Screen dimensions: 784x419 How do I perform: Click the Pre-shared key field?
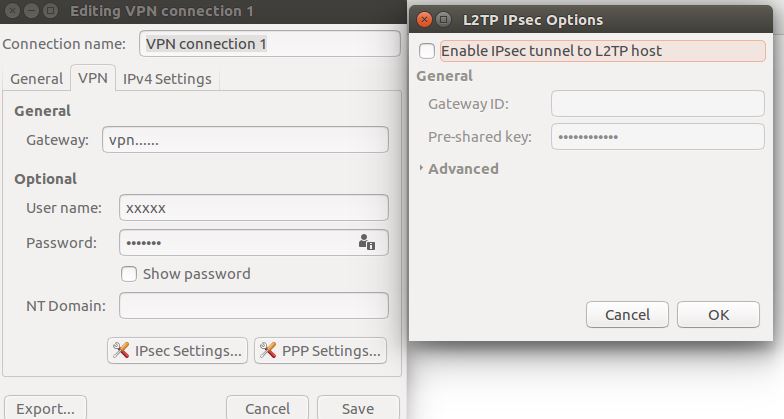coord(657,136)
